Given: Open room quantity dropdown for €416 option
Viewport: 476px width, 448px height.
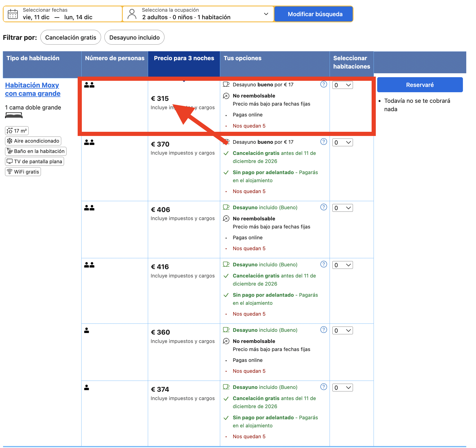Looking at the screenshot, I should click(342, 265).
